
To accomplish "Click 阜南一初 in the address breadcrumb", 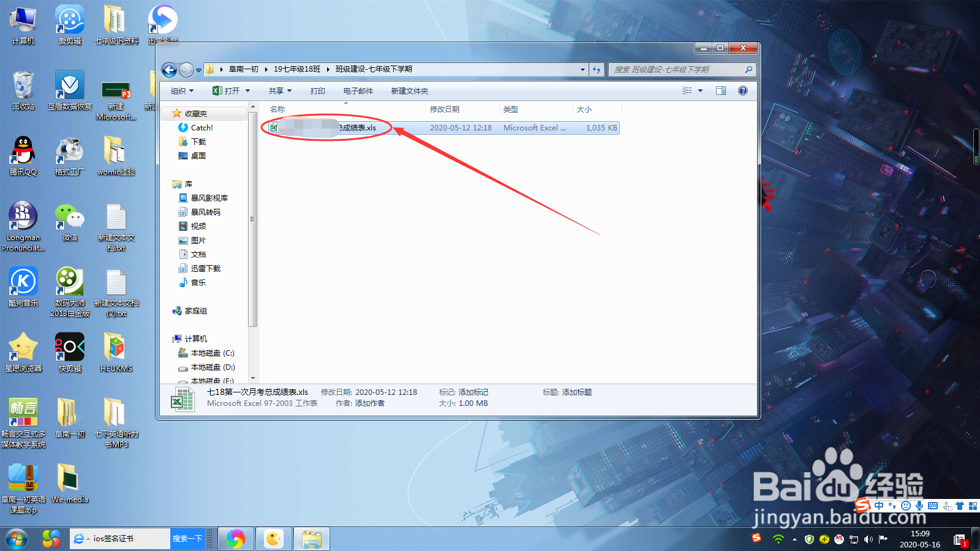I will [244, 69].
